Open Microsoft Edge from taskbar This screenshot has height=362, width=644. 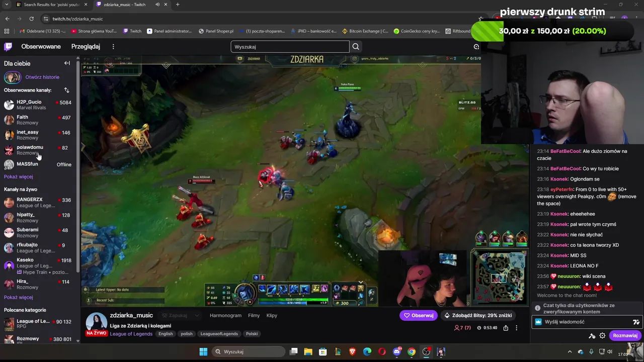point(367,351)
